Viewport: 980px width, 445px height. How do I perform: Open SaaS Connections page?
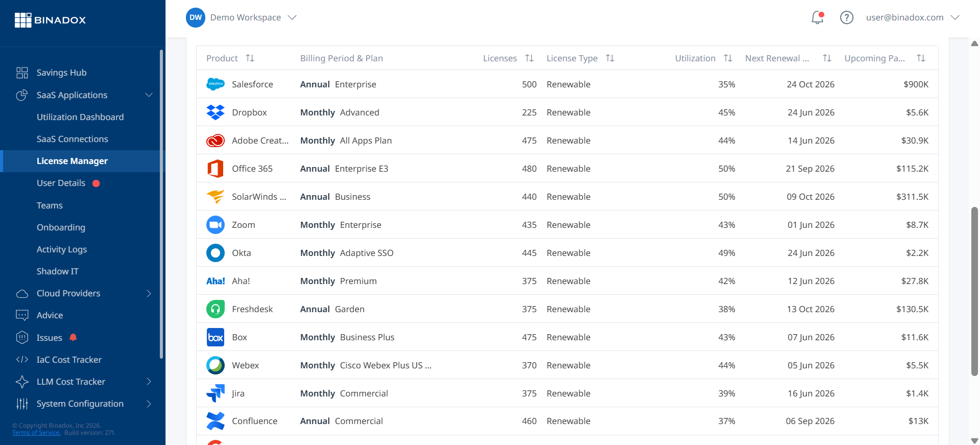click(73, 139)
